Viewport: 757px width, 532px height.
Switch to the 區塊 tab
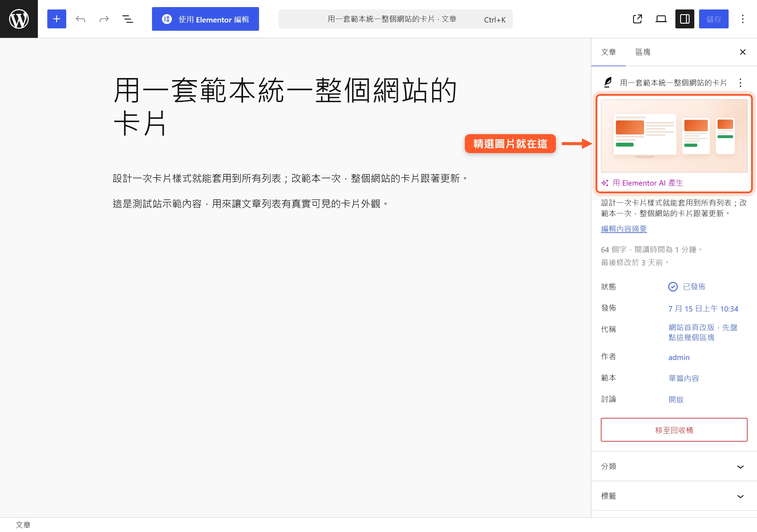tap(643, 52)
